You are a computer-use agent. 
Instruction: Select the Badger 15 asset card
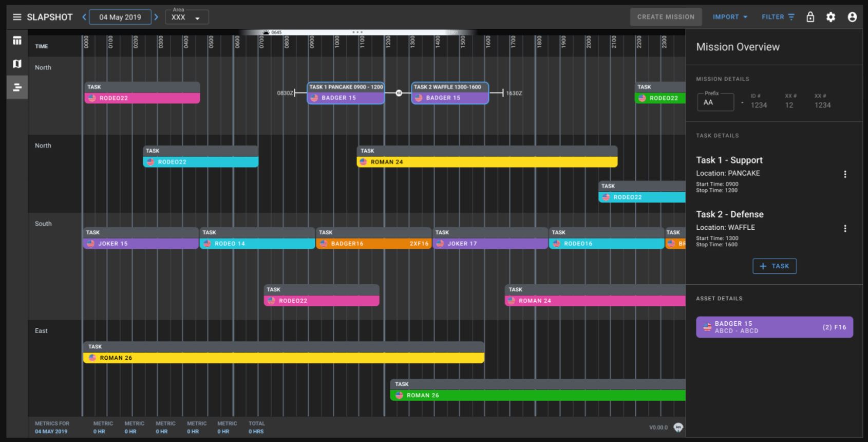click(x=775, y=327)
